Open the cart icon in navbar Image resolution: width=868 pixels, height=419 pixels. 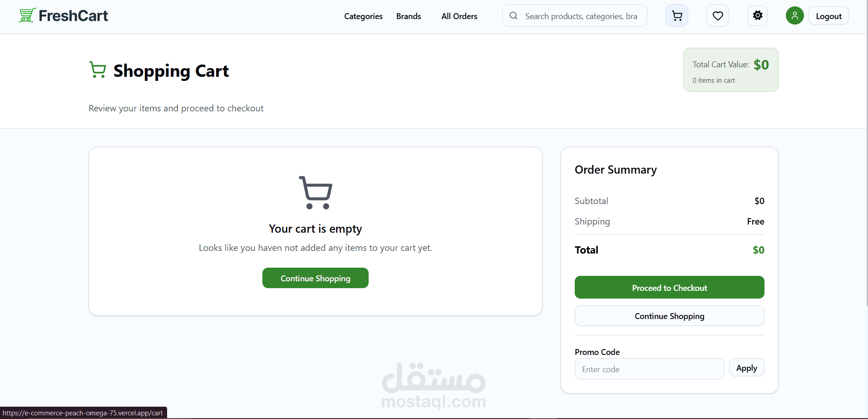(x=676, y=16)
